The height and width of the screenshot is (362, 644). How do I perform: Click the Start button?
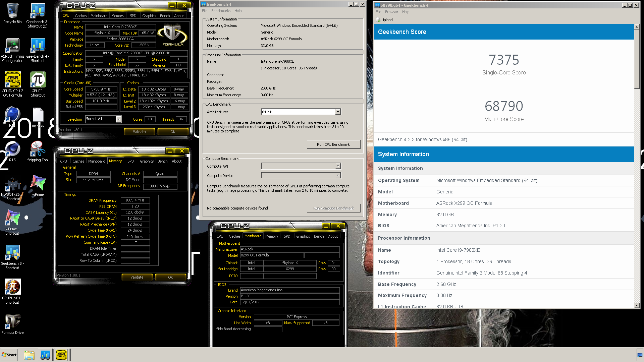click(9, 355)
